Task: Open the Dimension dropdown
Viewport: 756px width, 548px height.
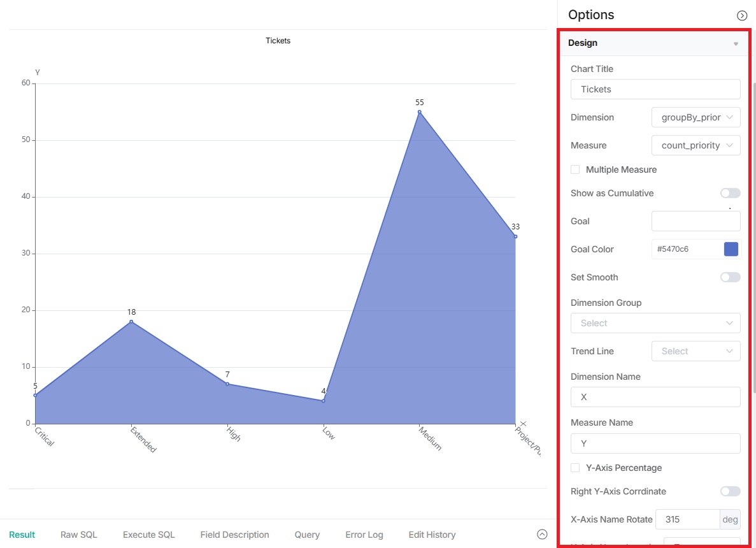Action: coord(695,117)
